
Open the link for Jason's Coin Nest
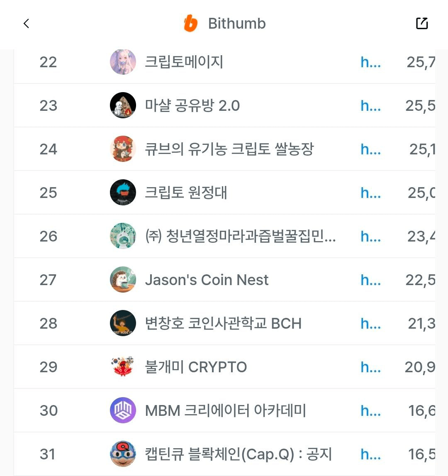370,280
